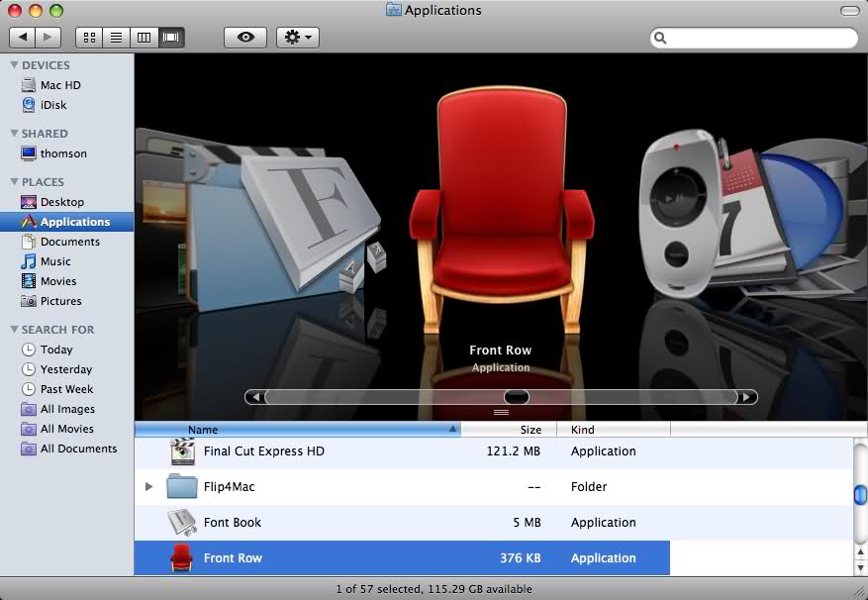Click the Applications folder title icon
The image size is (868, 600).
click(x=394, y=10)
